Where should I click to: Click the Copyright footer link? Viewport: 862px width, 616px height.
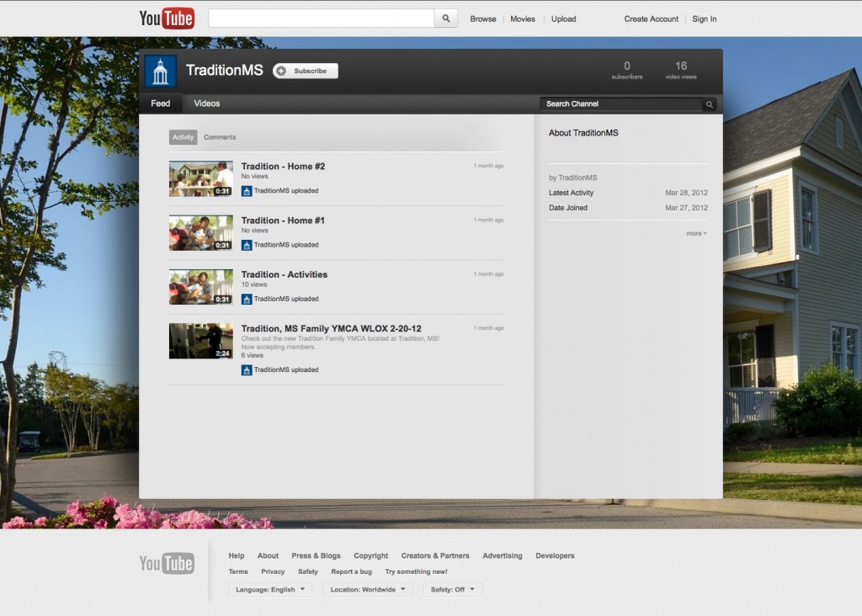tap(371, 555)
